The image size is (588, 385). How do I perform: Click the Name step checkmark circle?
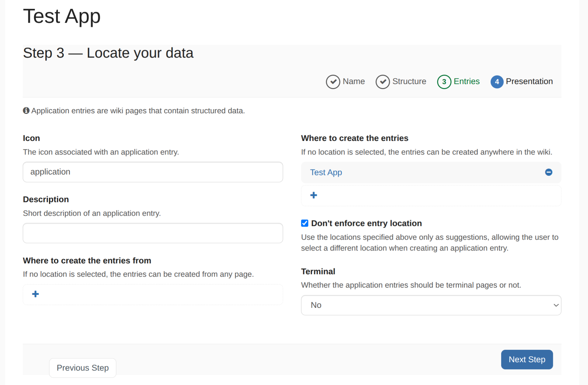tap(333, 82)
